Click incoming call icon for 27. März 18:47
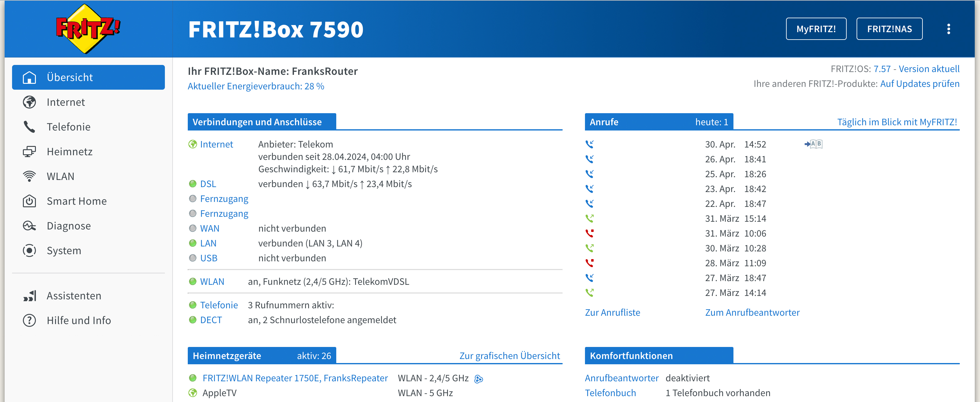 589,278
